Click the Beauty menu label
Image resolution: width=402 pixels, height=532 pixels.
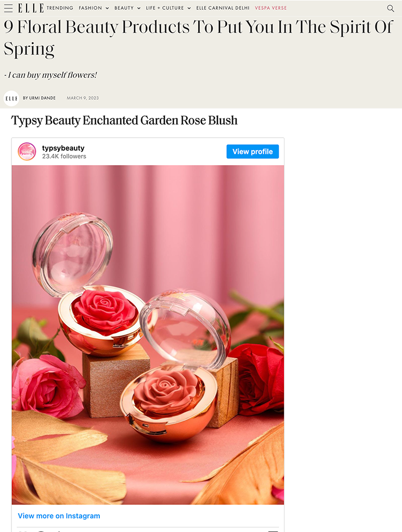point(124,8)
